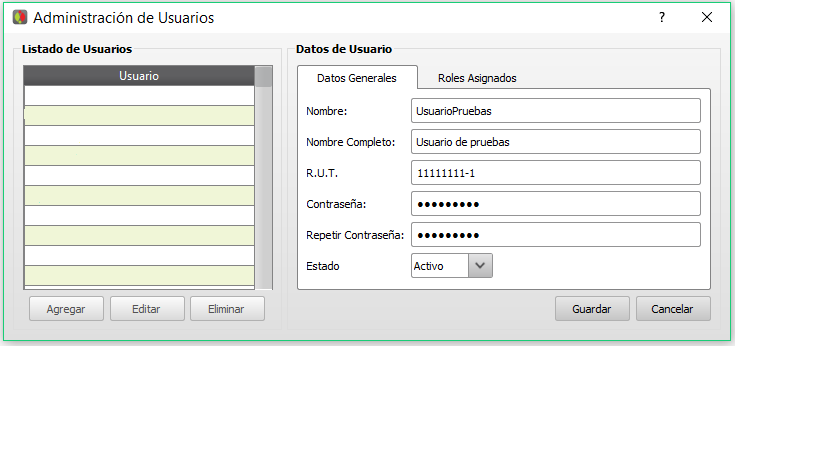Close the Administración de Usuarios window
The image size is (819, 460).
click(x=706, y=18)
